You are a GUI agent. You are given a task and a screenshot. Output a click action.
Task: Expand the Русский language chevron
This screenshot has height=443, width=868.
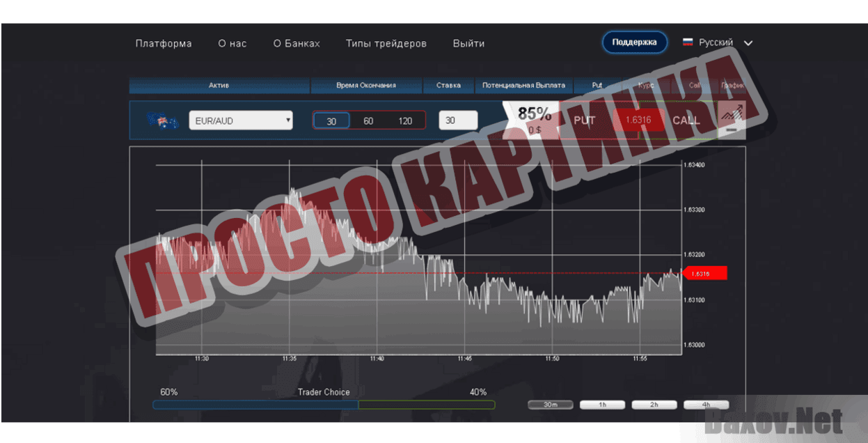[748, 42]
